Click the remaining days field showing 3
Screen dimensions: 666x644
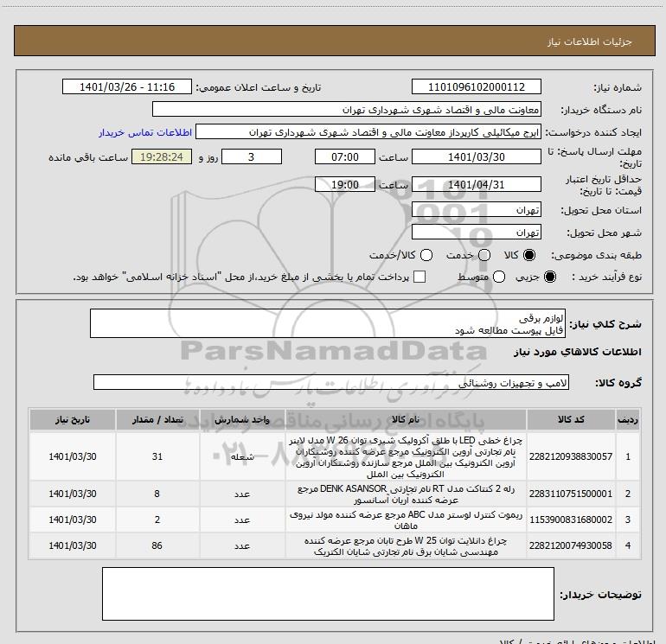point(252,157)
